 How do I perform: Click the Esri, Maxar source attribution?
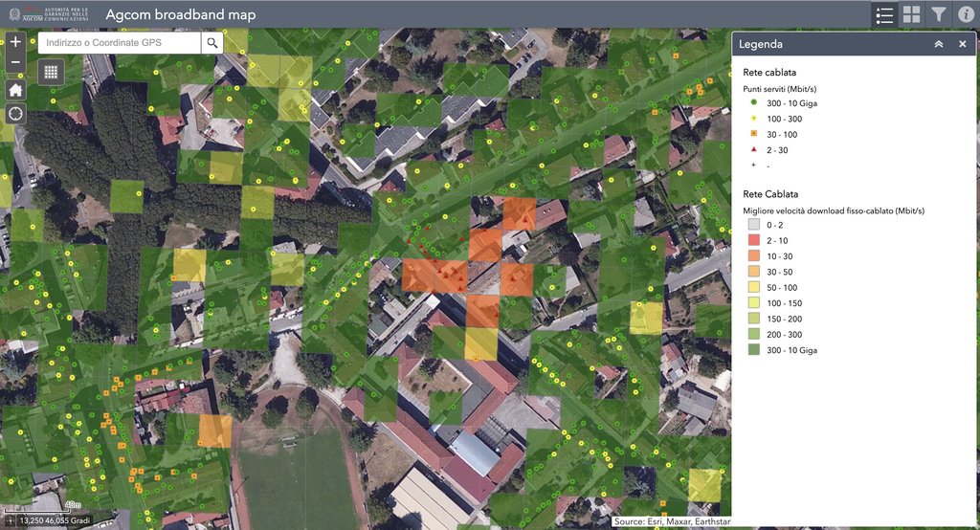[670, 521]
